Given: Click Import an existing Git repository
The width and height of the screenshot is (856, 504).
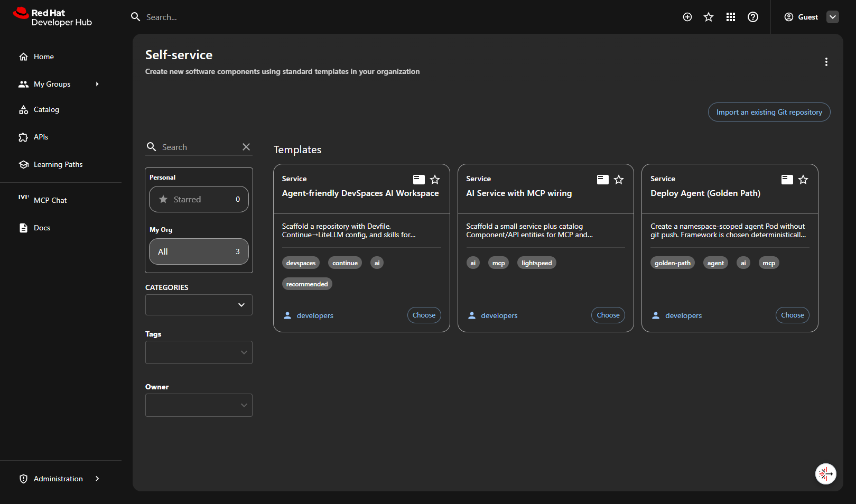Looking at the screenshot, I should (769, 112).
